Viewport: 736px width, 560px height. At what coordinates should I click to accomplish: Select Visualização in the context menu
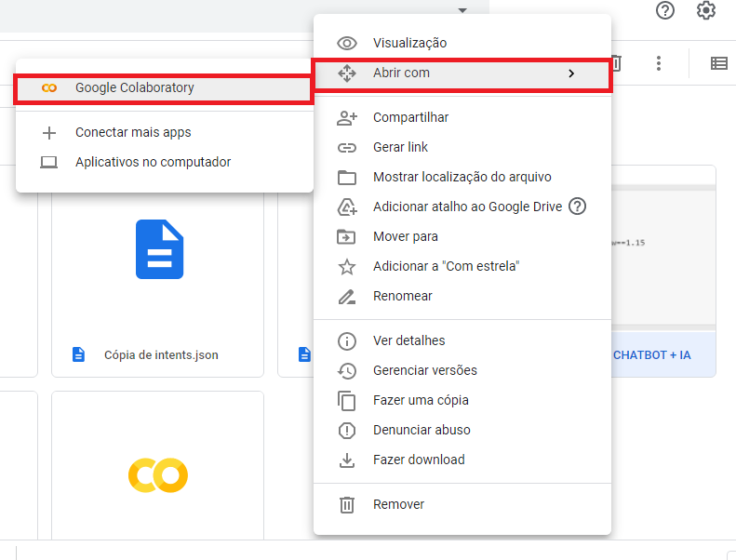(462, 43)
